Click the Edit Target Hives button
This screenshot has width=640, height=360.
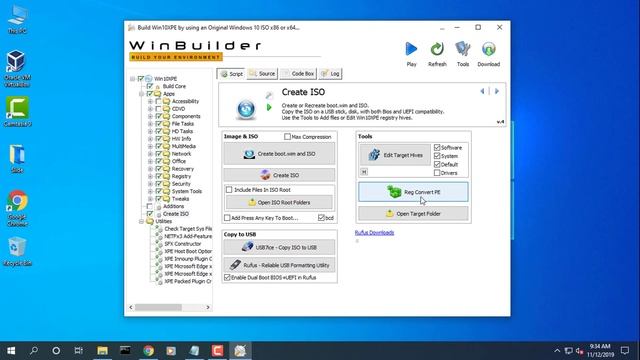click(395, 155)
